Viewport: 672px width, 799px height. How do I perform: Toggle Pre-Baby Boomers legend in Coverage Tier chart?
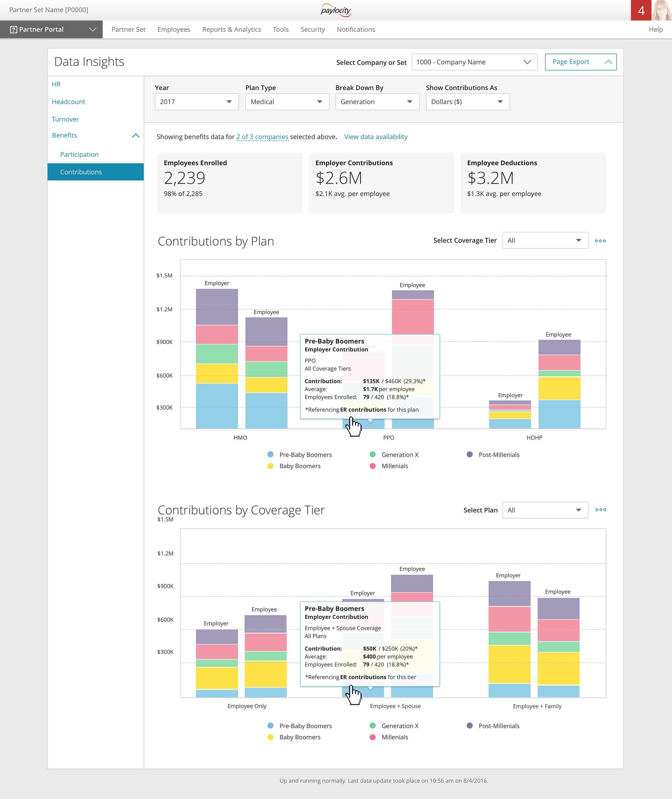tap(300, 726)
